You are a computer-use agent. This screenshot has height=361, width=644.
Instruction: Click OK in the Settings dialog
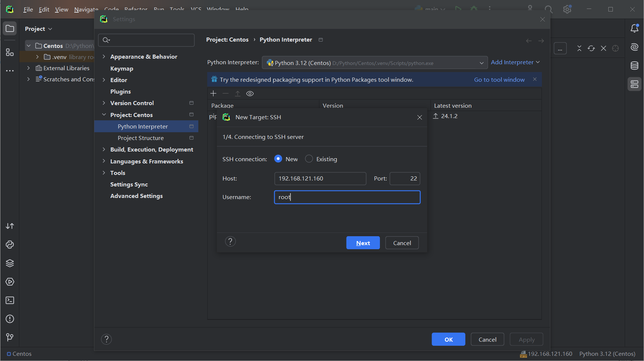448,339
